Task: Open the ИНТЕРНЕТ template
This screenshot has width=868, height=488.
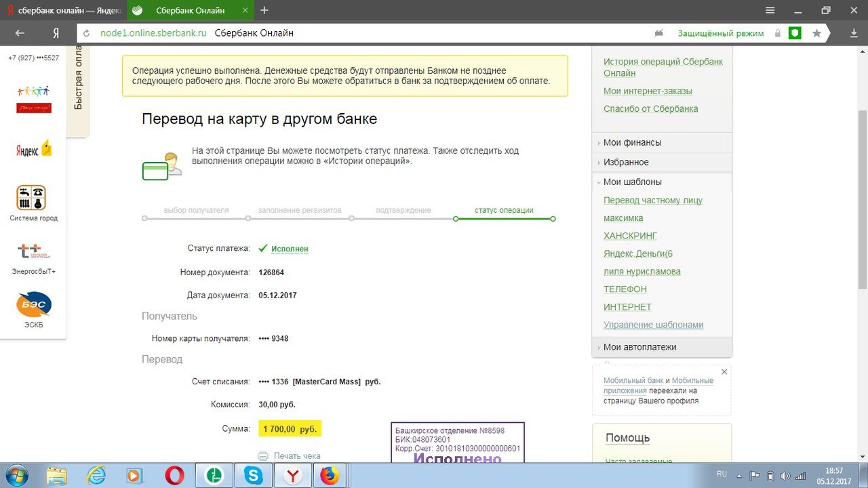Action: click(627, 307)
